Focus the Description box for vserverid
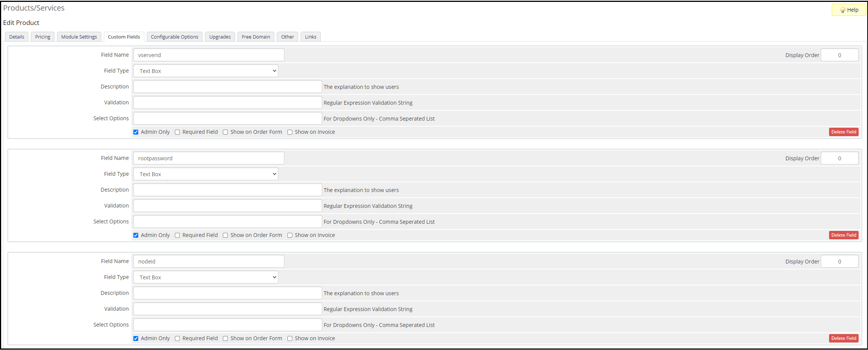868x350 pixels. click(227, 87)
